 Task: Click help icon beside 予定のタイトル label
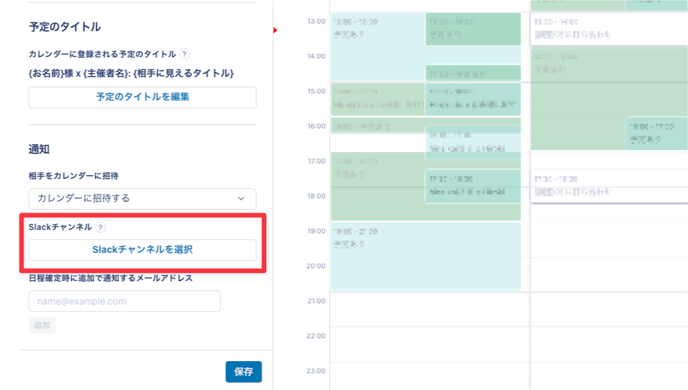(185, 54)
